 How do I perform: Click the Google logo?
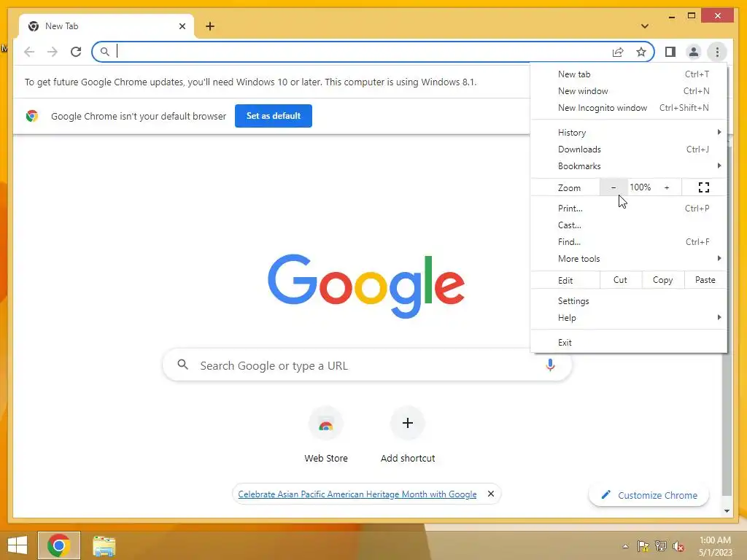tap(366, 286)
